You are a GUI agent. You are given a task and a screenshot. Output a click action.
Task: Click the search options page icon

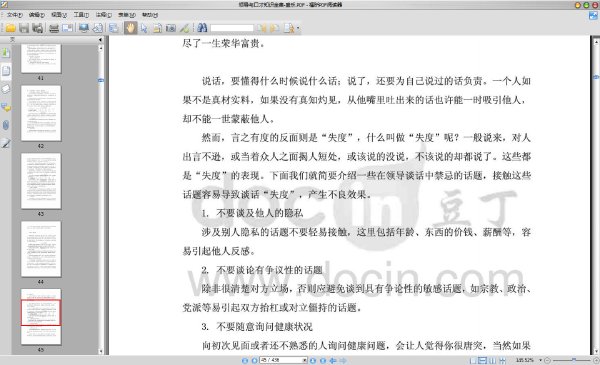(289, 28)
